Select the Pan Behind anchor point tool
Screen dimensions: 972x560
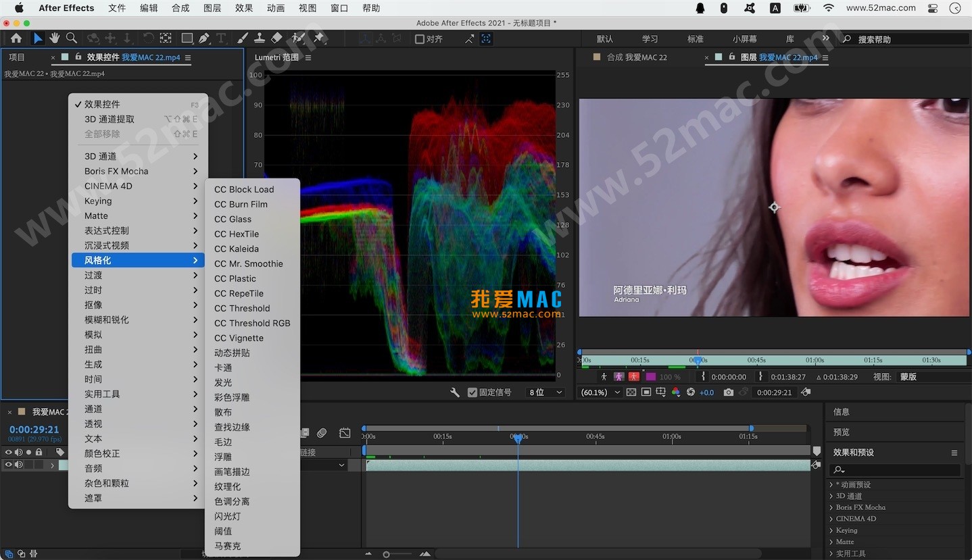click(x=166, y=39)
